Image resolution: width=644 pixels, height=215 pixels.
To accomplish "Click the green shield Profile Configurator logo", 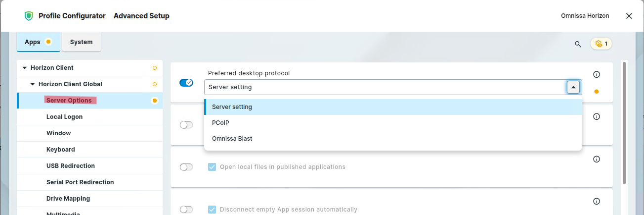I will click(x=29, y=16).
